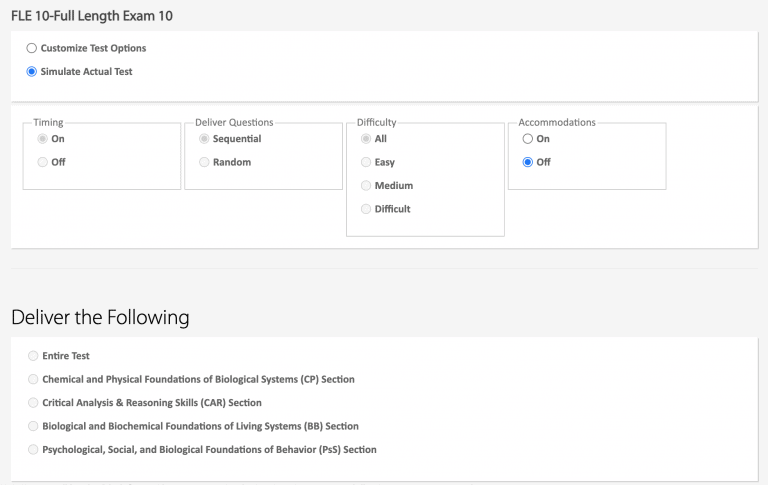Choose Easy difficulty
Image resolution: width=768 pixels, height=485 pixels.
[366, 162]
